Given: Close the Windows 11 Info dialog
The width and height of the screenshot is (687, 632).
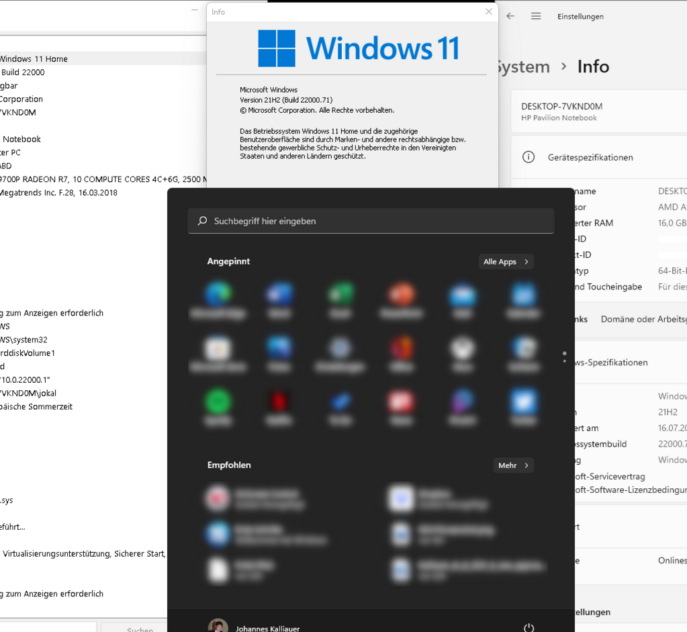Looking at the screenshot, I should coord(489,12).
